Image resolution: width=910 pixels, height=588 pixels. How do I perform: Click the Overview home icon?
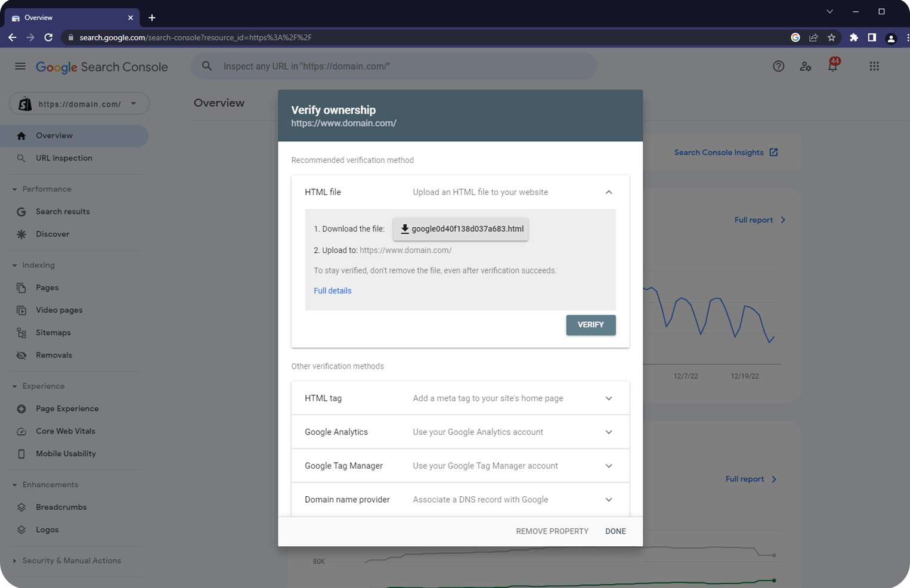[21, 136]
